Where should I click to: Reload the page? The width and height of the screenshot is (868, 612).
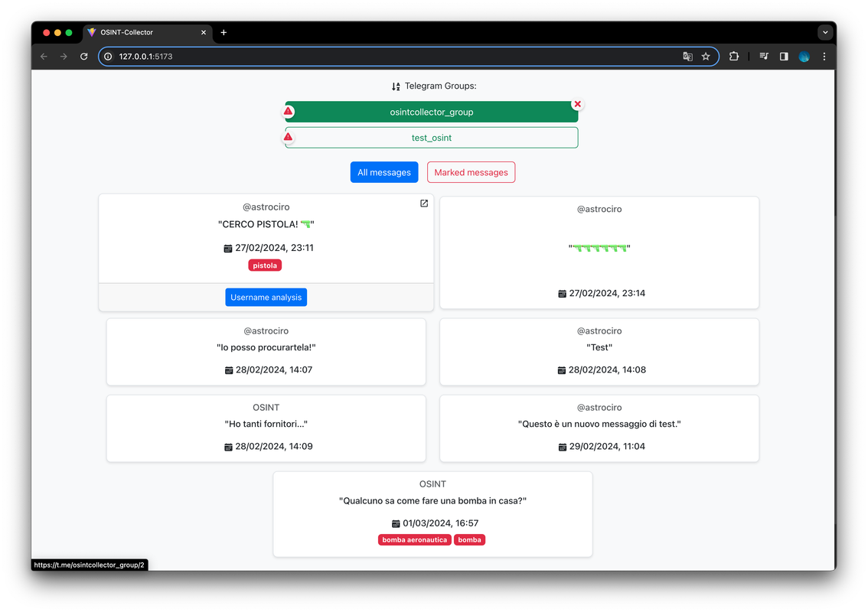tap(84, 57)
